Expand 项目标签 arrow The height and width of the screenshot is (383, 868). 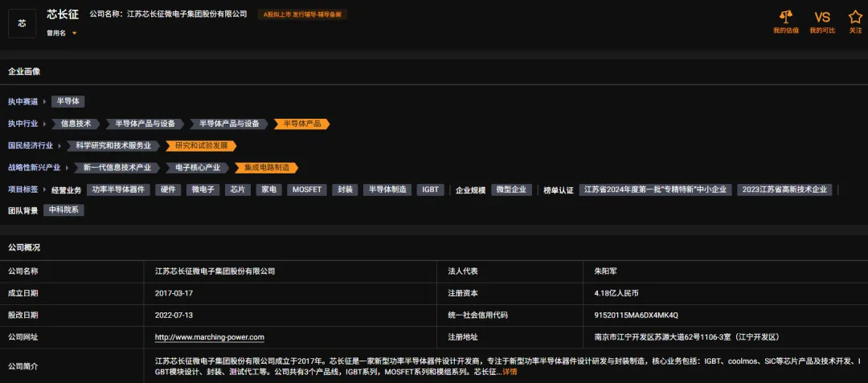click(45, 189)
